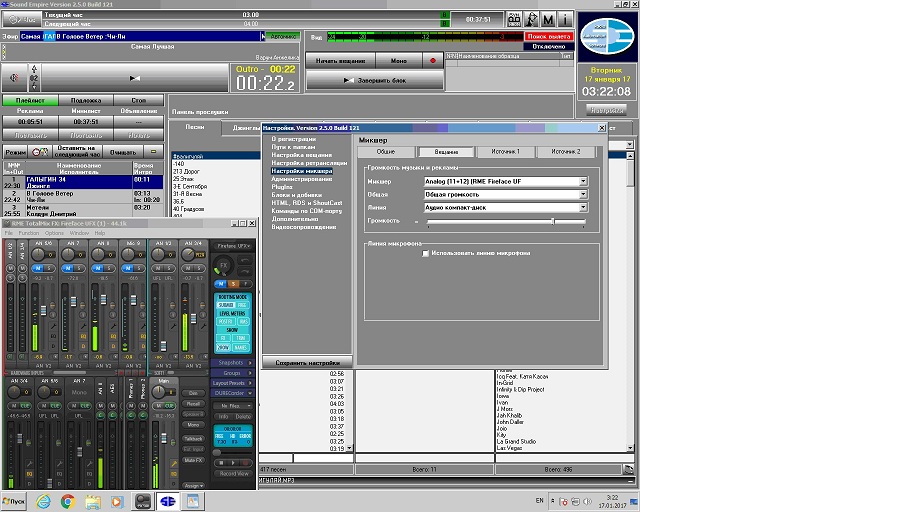Screen dimensions: 918x512
Task: Click the red record dot button next to Моно
Action: pyautogui.click(x=433, y=61)
